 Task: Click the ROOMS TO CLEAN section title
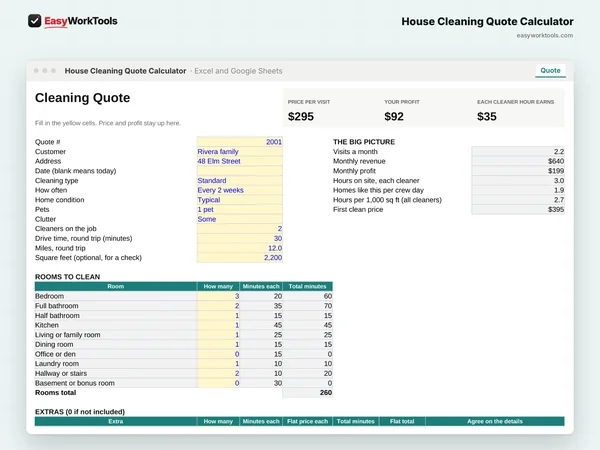(67, 277)
